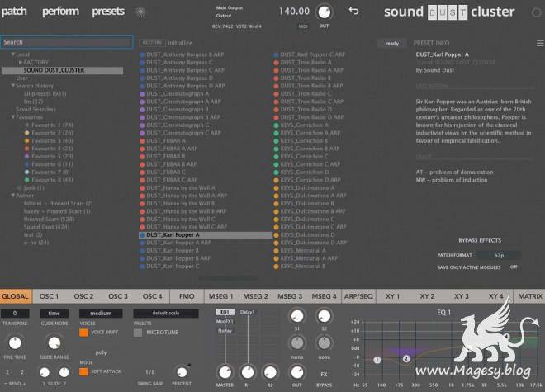Collapse the Author section
The height and width of the screenshot is (392, 545).
(13, 196)
